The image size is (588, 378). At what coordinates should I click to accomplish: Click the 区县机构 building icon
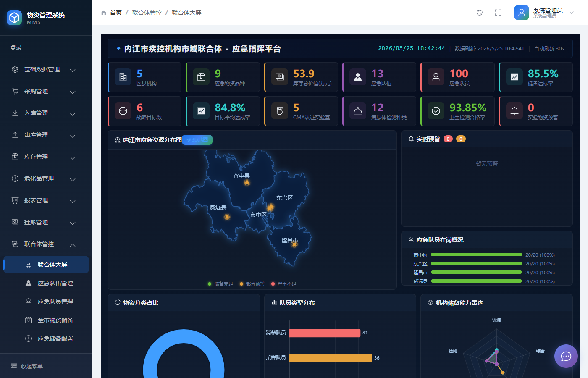point(123,77)
